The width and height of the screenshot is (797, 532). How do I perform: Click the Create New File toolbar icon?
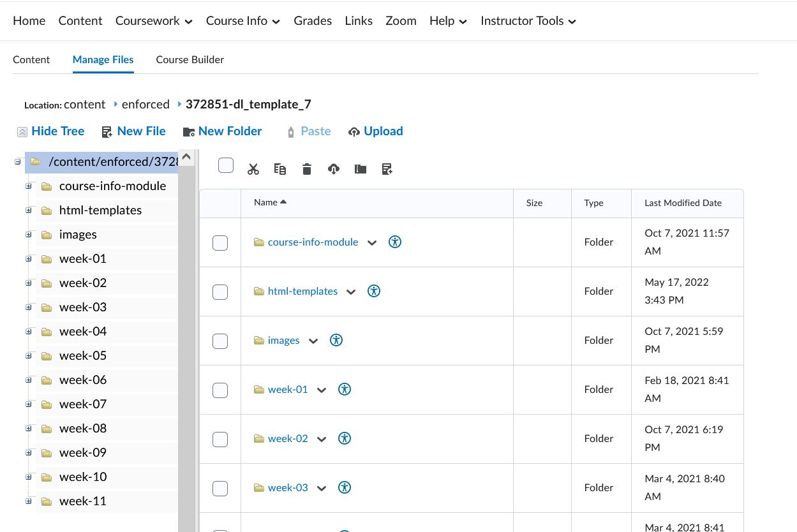tap(387, 168)
